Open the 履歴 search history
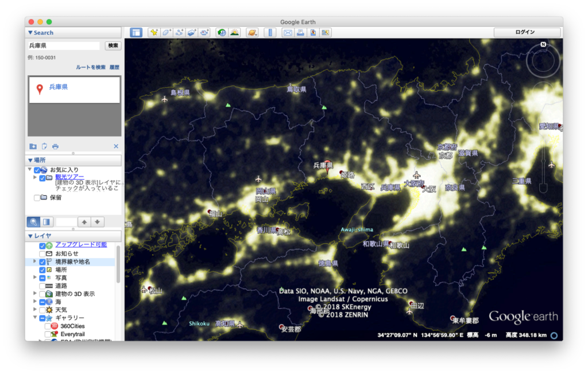Image resolution: width=588 pixels, height=374 pixels. [114, 67]
